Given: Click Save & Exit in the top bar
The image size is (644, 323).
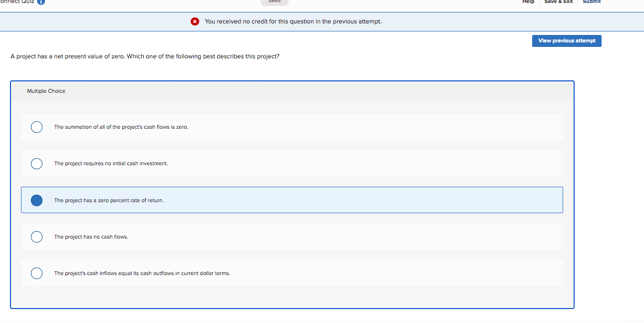Looking at the screenshot, I should (559, 2).
